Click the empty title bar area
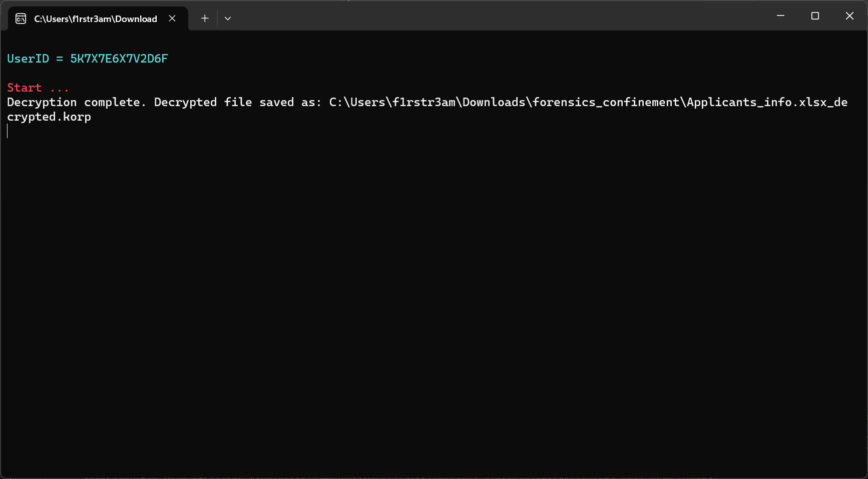The height and width of the screenshot is (479, 868). (x=501, y=16)
